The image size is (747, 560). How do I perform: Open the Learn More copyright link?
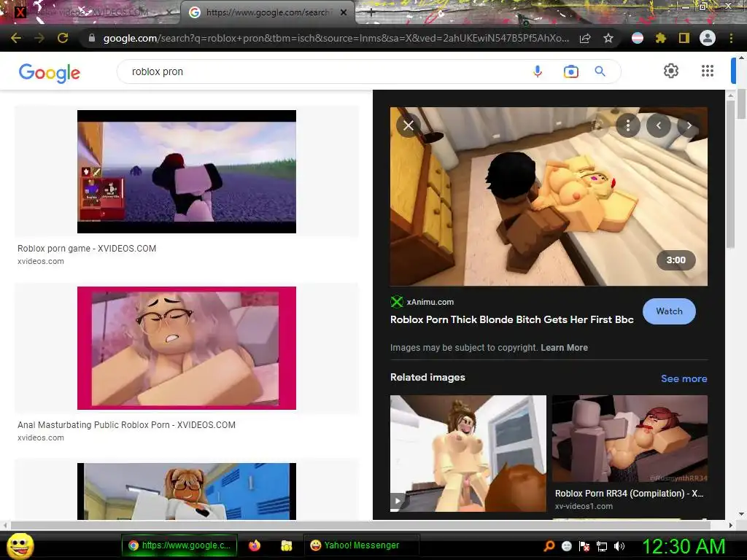click(x=564, y=348)
